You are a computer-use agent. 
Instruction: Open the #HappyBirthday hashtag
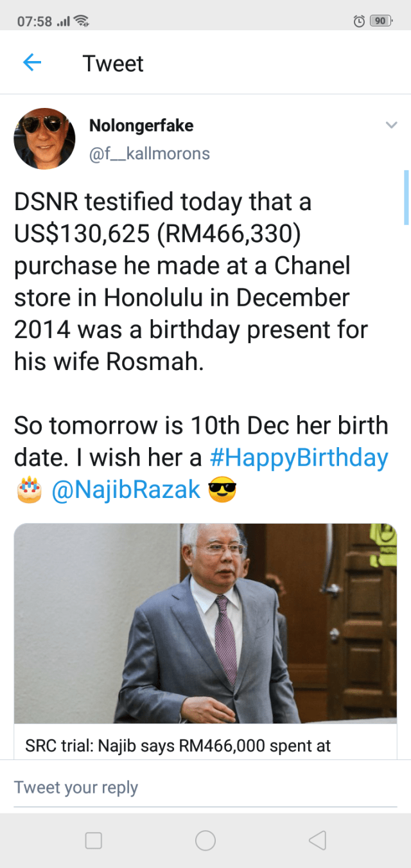[x=299, y=458]
